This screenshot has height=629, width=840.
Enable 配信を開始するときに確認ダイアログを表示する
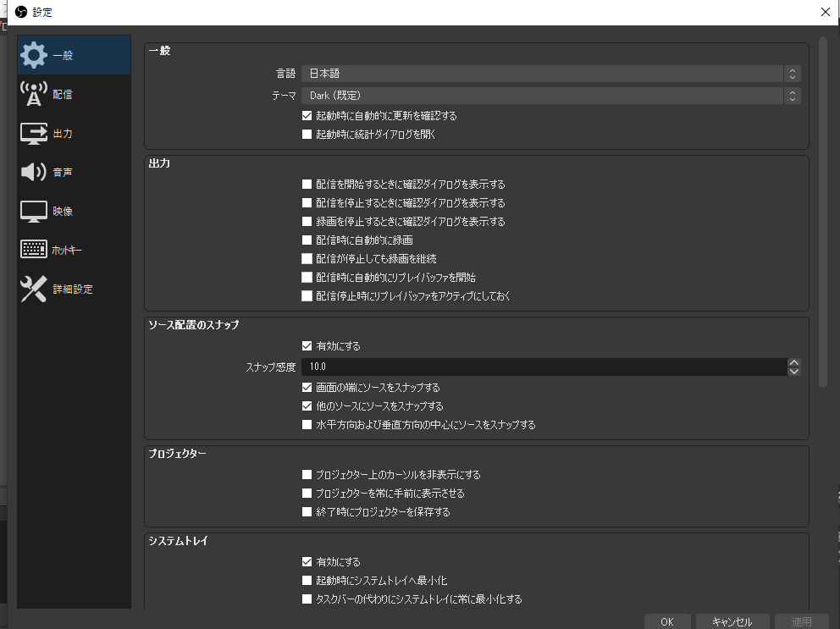tap(307, 185)
